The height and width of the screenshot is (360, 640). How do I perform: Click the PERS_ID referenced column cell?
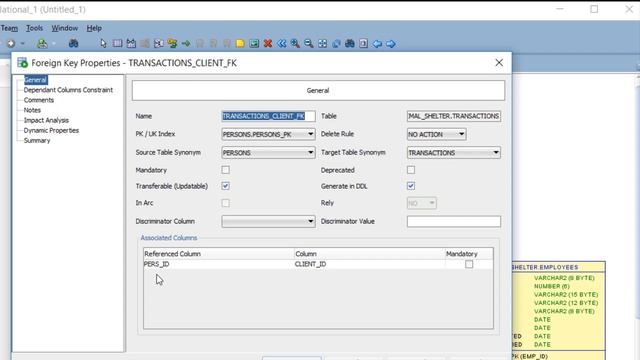click(x=218, y=264)
